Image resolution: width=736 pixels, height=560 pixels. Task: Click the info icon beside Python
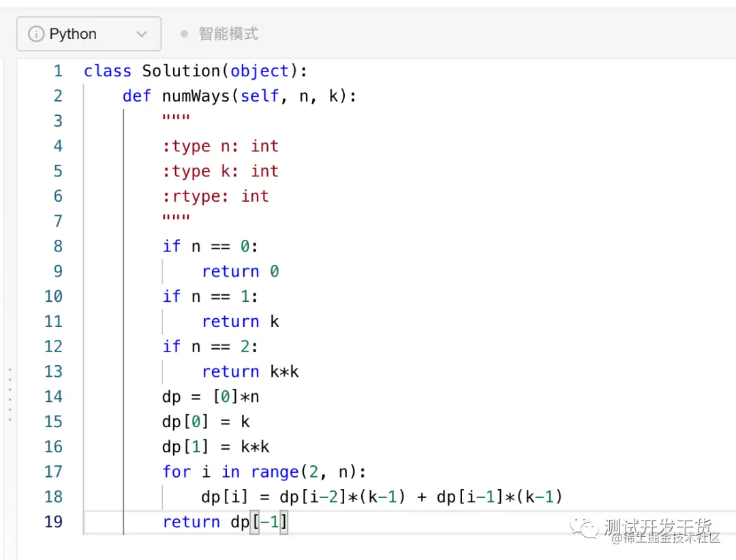(x=36, y=34)
